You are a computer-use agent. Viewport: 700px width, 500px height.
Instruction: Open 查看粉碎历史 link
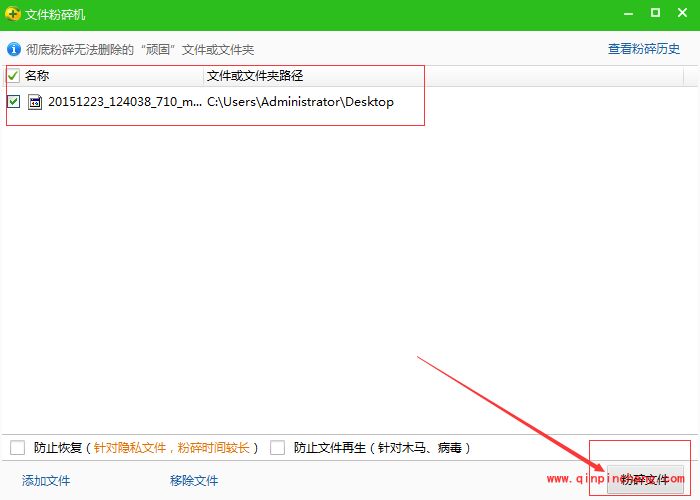click(x=644, y=49)
